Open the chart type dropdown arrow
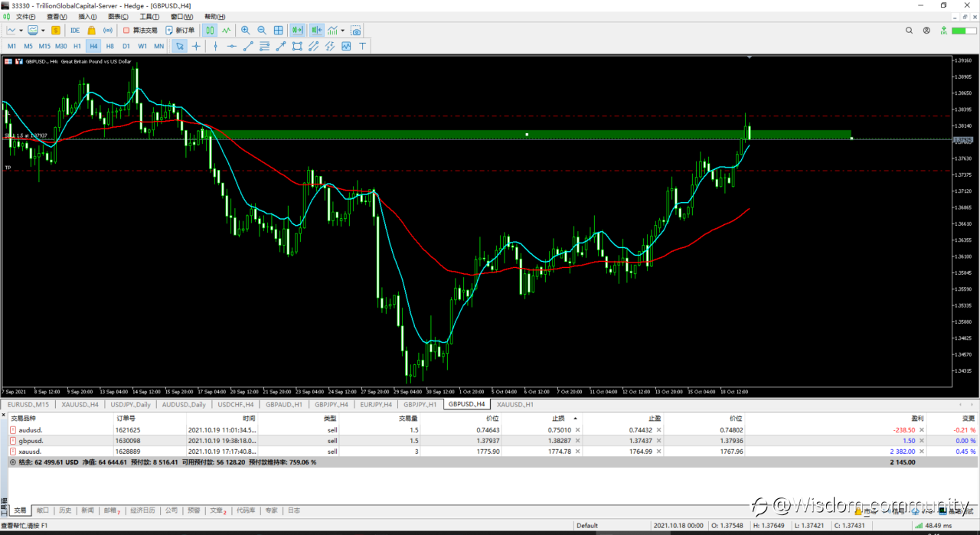The height and width of the screenshot is (535, 980). pos(21,31)
